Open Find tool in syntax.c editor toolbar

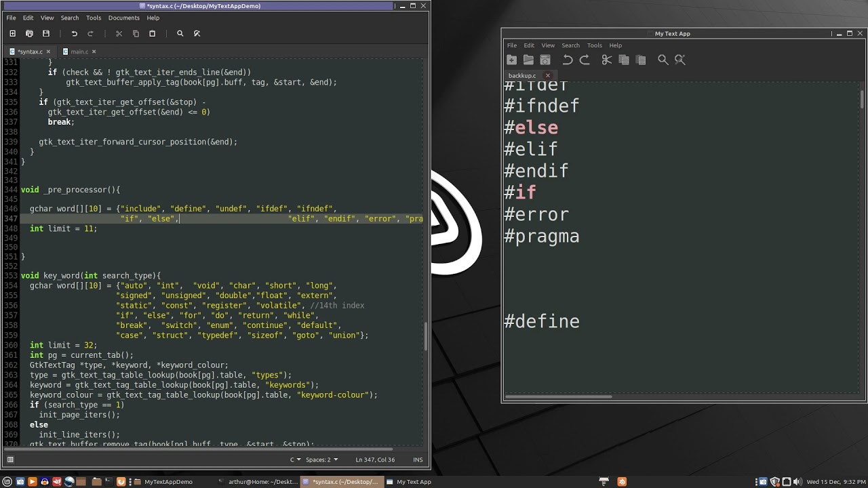point(180,33)
